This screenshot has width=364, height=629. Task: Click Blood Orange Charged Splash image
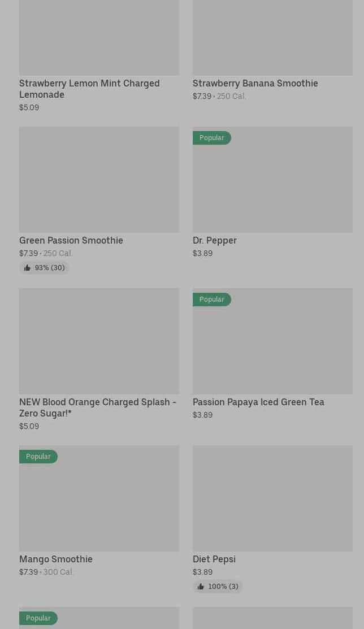(x=99, y=341)
